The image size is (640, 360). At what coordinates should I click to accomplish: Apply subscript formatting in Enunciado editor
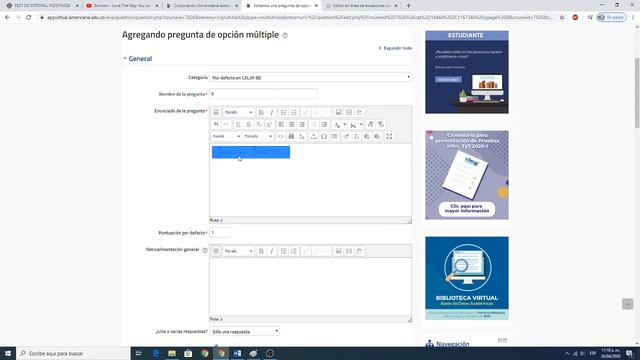[259, 124]
